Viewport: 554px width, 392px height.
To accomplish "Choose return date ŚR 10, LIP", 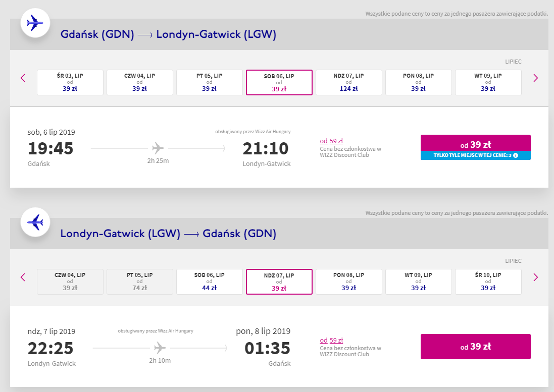I will [488, 282].
